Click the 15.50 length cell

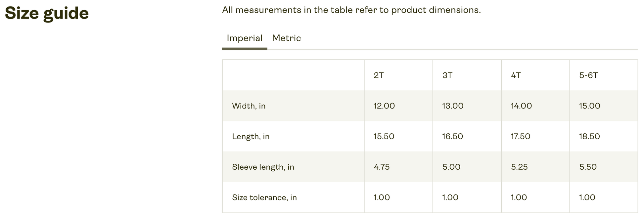384,136
